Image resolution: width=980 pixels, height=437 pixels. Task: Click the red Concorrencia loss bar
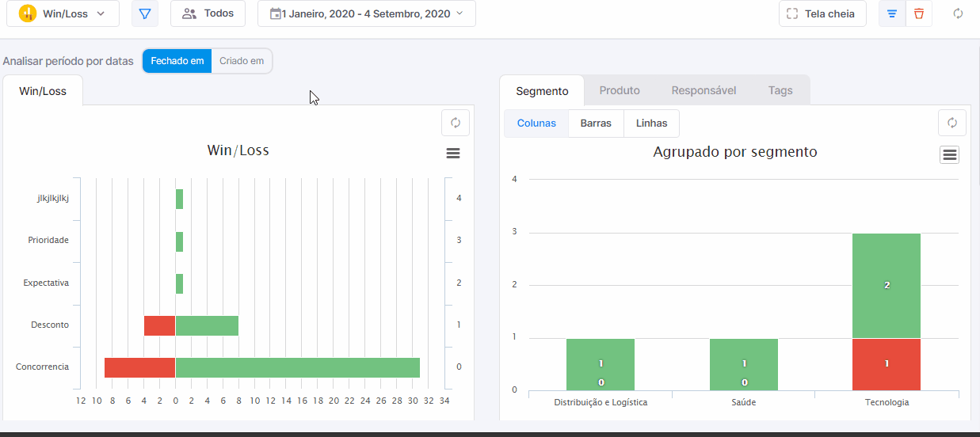[x=139, y=367]
